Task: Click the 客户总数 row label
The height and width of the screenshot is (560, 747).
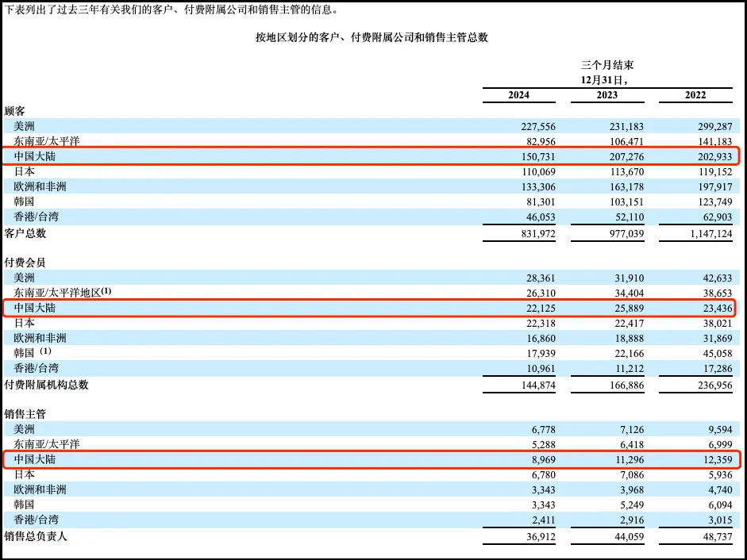Action: click(25, 233)
